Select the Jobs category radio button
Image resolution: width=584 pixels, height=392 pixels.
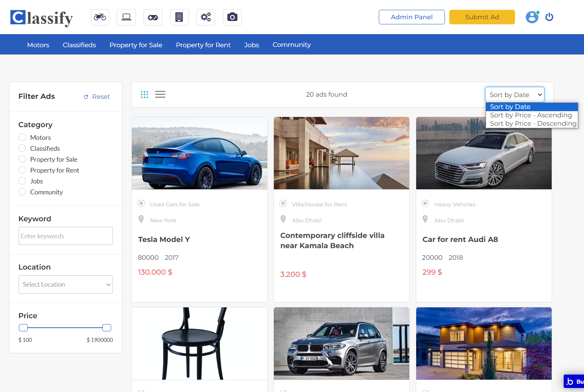point(23,181)
